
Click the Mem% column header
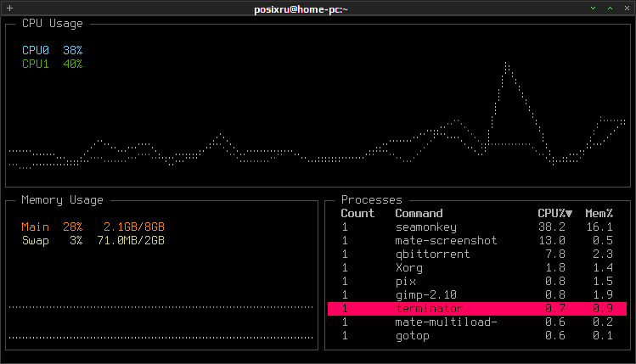click(x=599, y=213)
